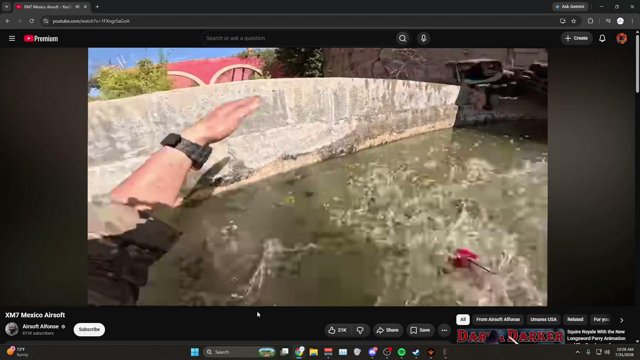640x360 pixels.
Task: Show hidden system tray icons
Action: point(577,352)
